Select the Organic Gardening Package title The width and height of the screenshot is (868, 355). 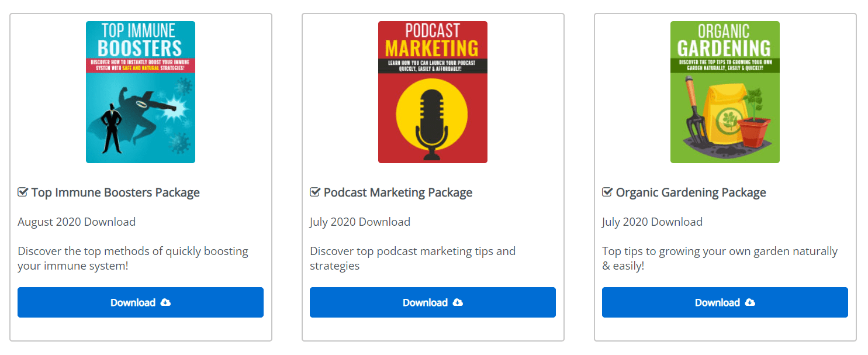pos(690,192)
